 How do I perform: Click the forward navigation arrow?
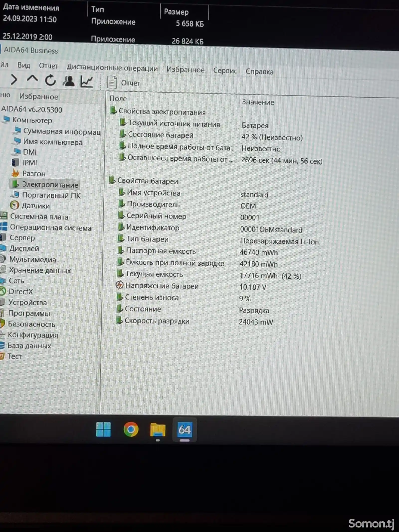(x=14, y=80)
